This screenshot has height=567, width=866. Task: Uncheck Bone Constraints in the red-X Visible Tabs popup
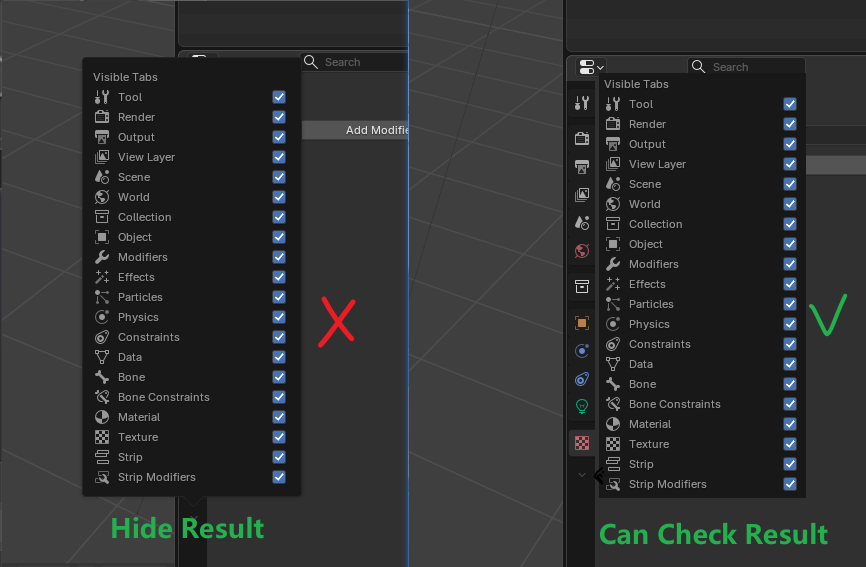279,397
